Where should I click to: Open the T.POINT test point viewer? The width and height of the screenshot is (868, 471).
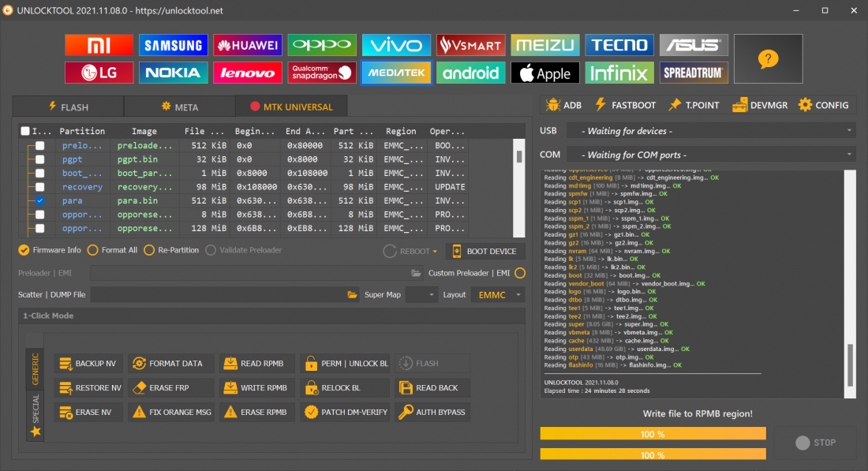[694, 105]
